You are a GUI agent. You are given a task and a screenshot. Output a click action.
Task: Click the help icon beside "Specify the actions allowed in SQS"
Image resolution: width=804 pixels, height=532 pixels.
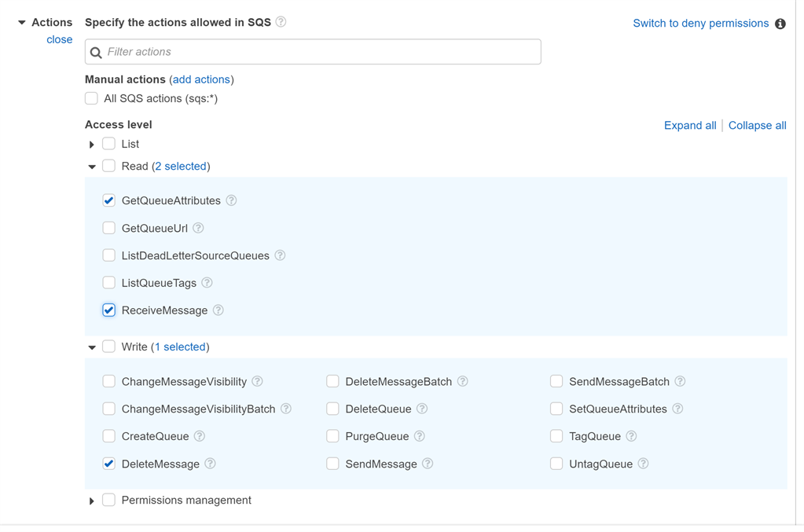point(281,22)
